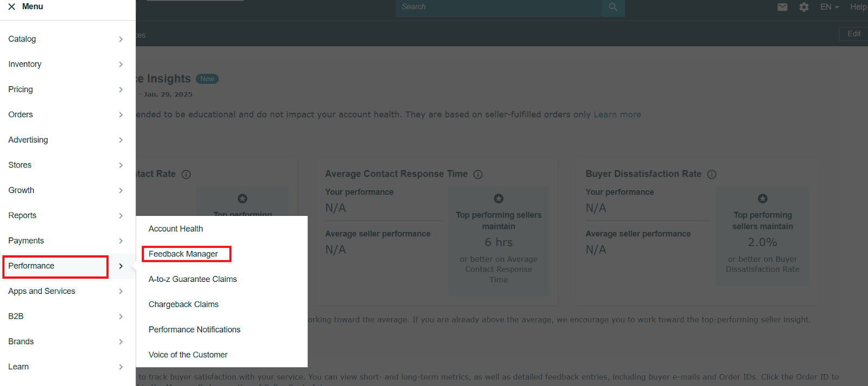Click info icon beside Buyer Dissatisfaction Rate
The height and width of the screenshot is (386, 868).
[712, 174]
